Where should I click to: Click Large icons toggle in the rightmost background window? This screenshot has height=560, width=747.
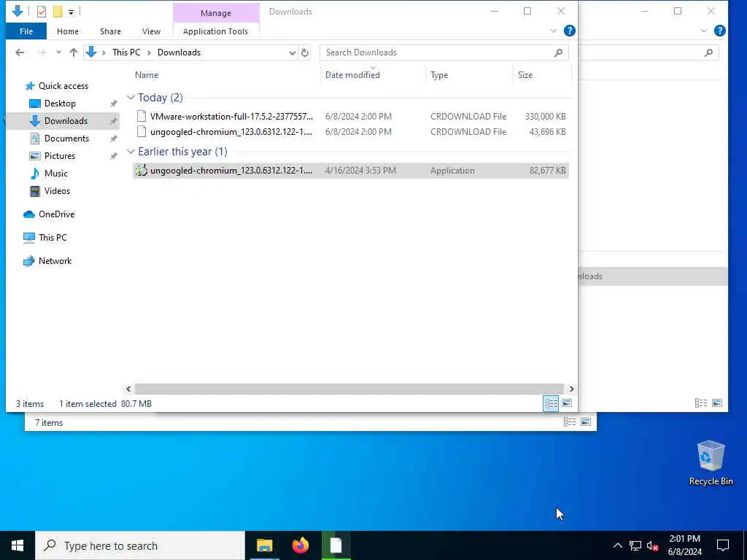716,403
